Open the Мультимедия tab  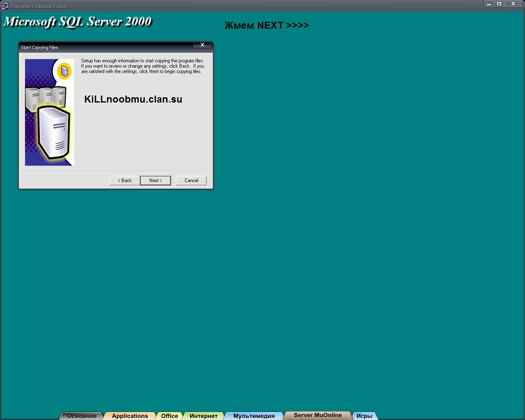point(254,416)
